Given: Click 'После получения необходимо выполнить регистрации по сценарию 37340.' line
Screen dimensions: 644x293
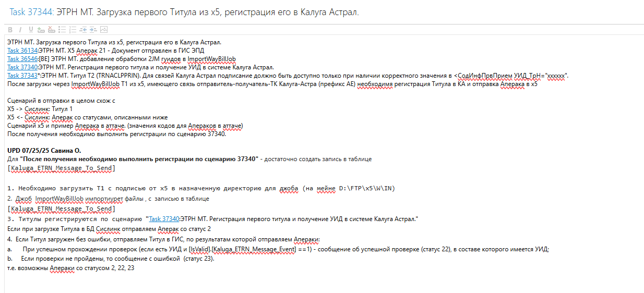Looking at the screenshot, I should pos(116,134).
